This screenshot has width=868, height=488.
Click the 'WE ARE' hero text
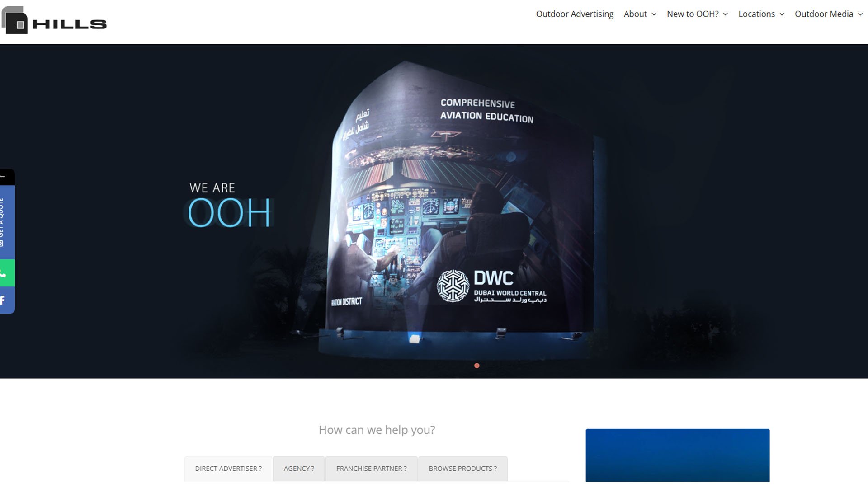212,188
